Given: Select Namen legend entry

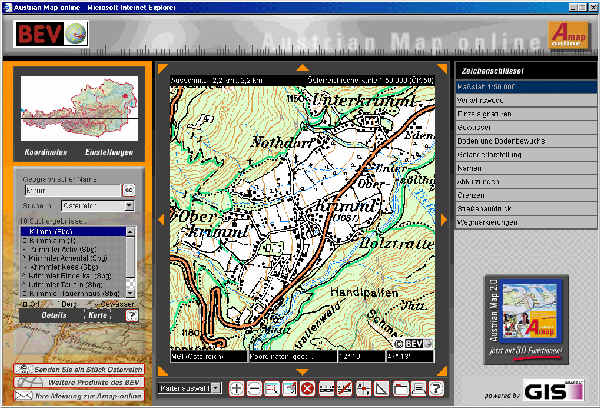Looking at the screenshot, I should (x=526, y=168).
